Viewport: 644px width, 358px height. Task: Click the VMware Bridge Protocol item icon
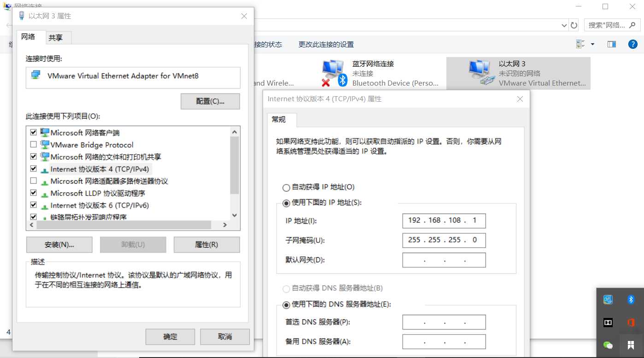click(45, 144)
